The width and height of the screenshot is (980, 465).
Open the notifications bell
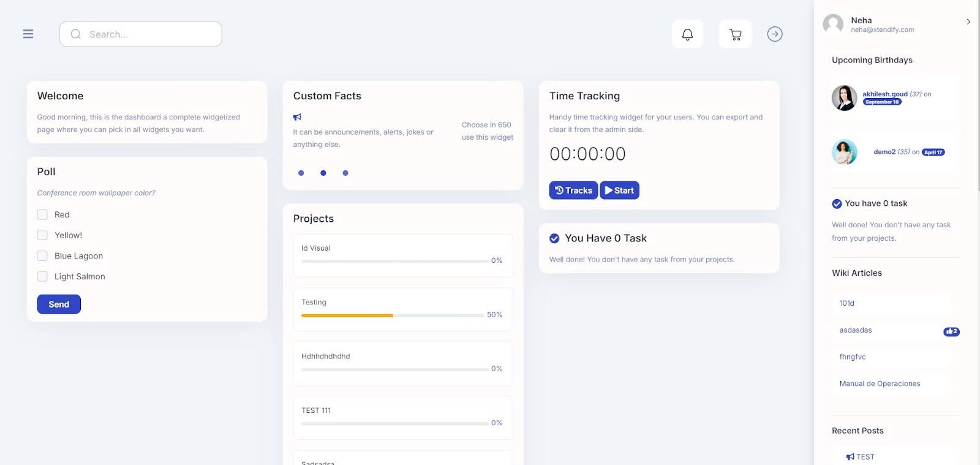point(687,34)
